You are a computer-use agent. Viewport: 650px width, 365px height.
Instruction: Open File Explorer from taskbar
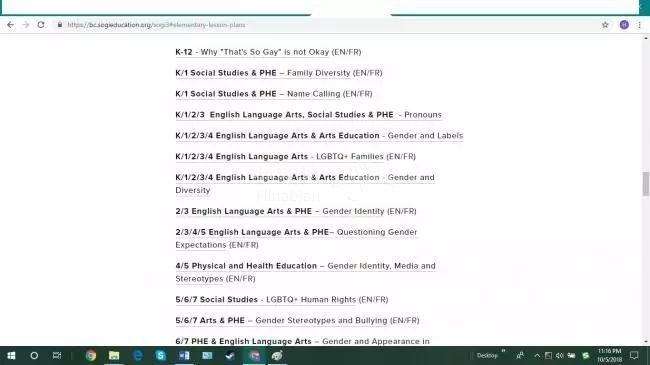click(114, 355)
